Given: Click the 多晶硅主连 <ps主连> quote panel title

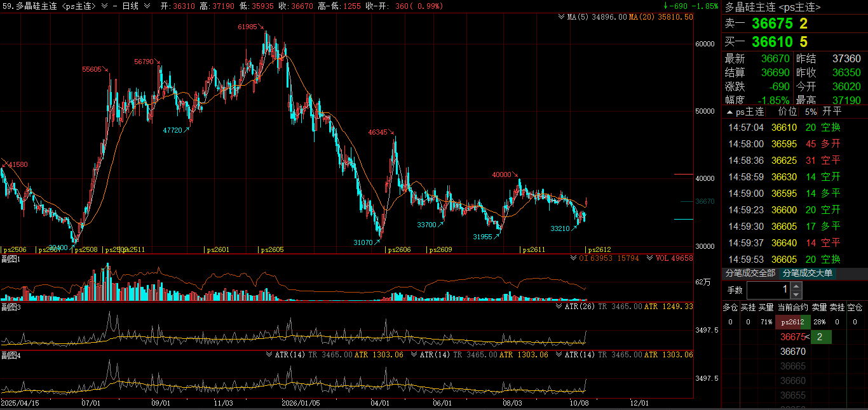Looking at the screenshot, I should (x=773, y=7).
